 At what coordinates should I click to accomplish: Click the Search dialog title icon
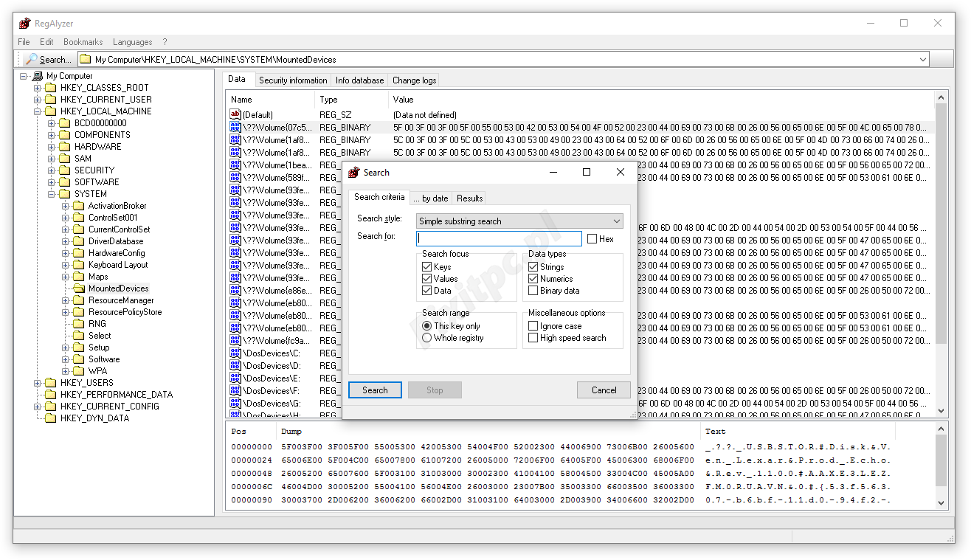(353, 173)
